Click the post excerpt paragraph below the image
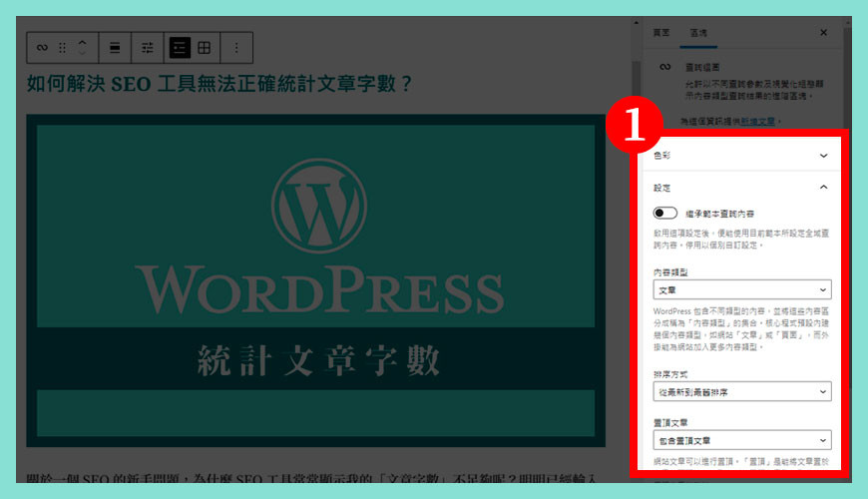 point(311,477)
